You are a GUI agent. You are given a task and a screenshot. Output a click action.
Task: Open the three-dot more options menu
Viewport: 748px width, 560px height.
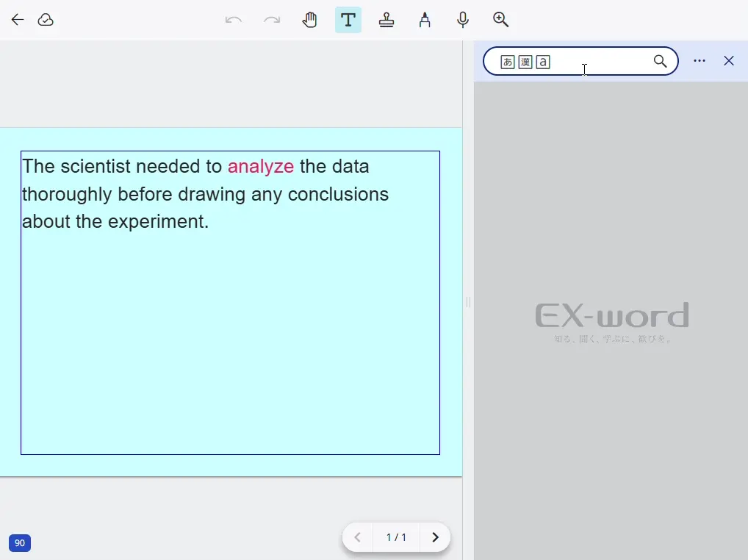(x=700, y=61)
